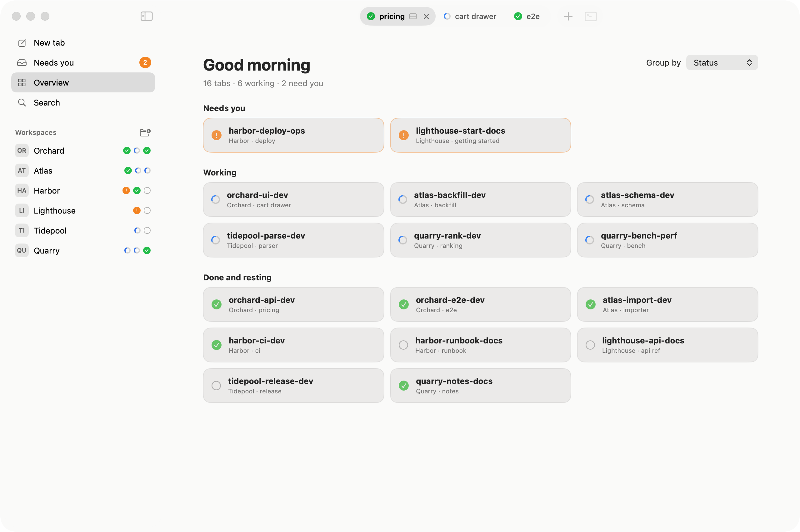Click "16 tabs · 6 working · 2 need you" summary

263,83
